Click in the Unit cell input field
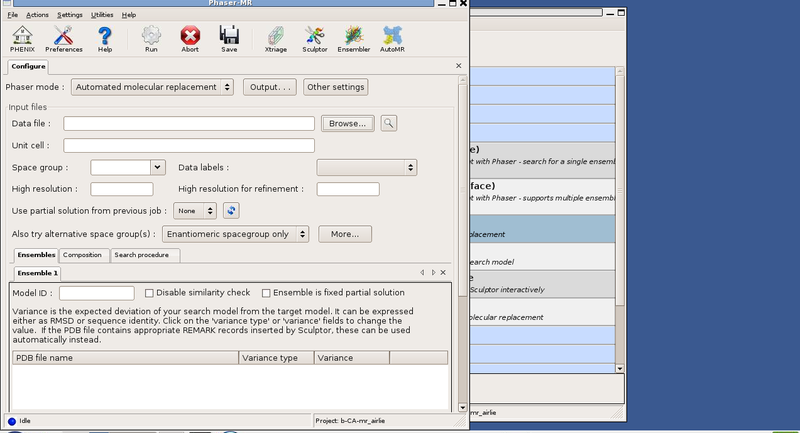The height and width of the screenshot is (433, 800). (x=189, y=146)
